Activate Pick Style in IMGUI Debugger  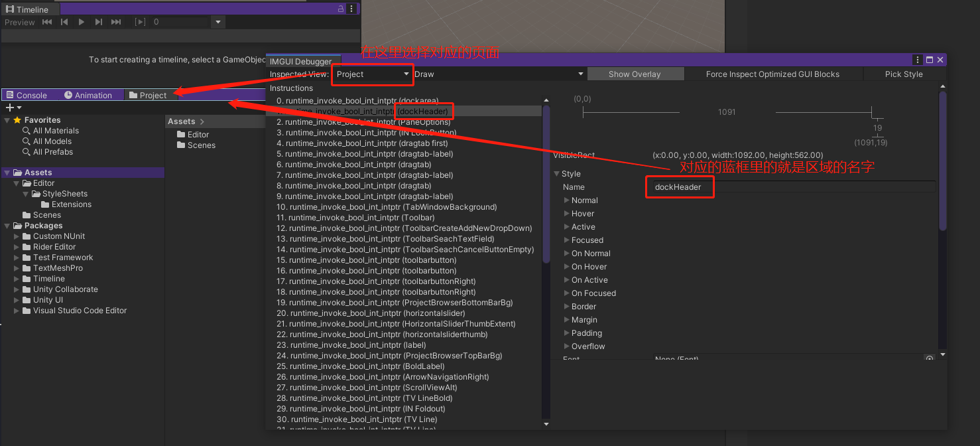(x=904, y=74)
